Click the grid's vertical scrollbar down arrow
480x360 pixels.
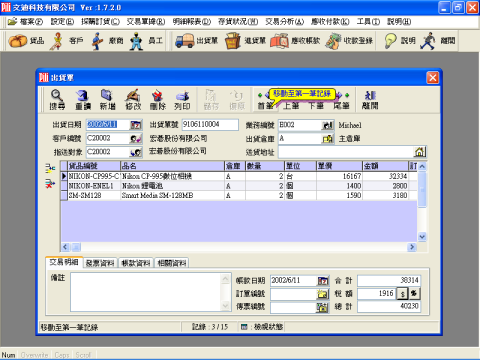coord(422,237)
